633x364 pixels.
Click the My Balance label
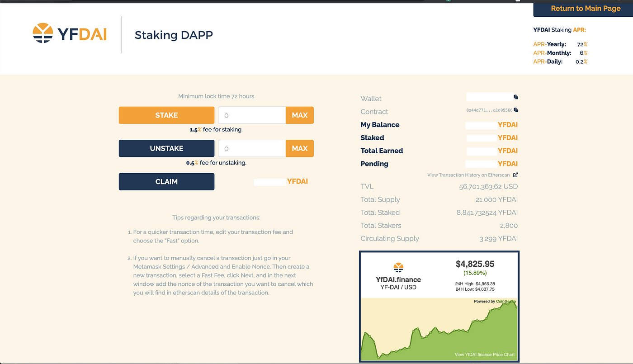click(380, 125)
